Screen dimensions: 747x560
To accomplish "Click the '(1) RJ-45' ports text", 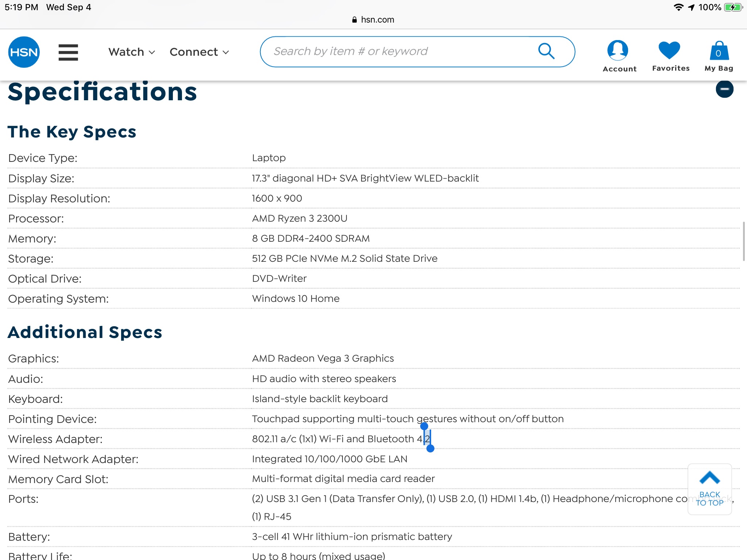I will pyautogui.click(x=272, y=517).
